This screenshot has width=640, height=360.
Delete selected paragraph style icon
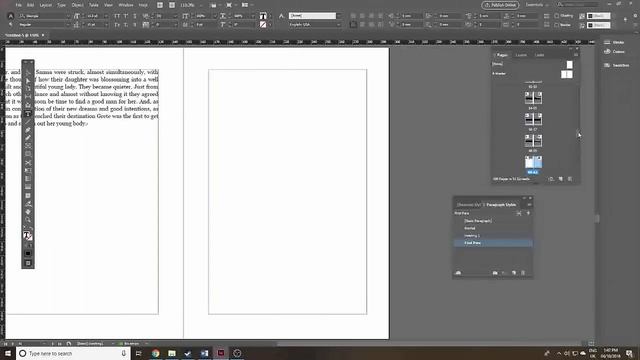523,273
